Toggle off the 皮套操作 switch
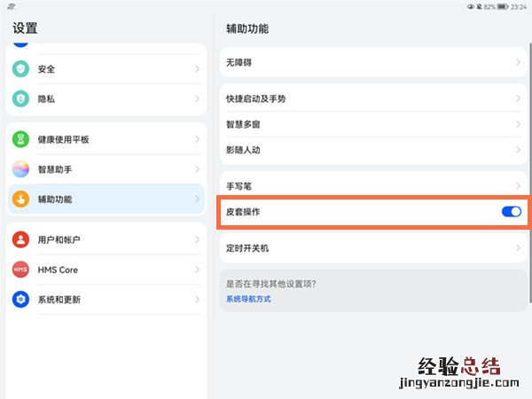This screenshot has width=532, height=399. 511,212
